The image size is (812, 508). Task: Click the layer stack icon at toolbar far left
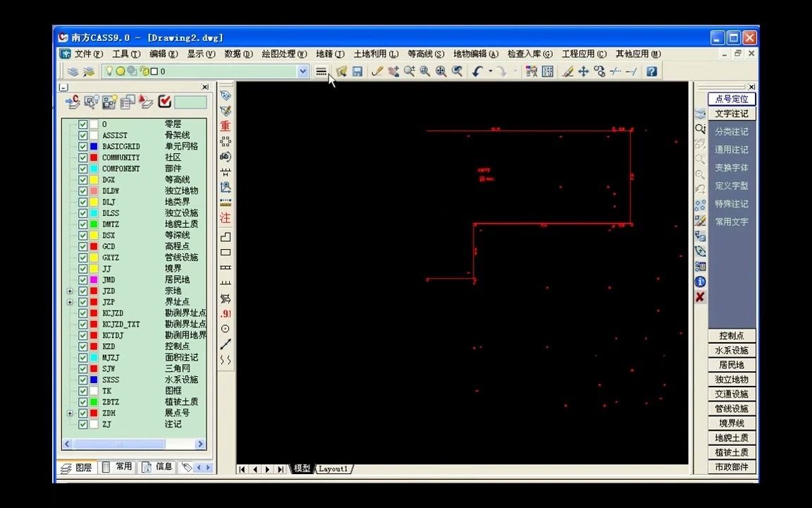point(73,71)
